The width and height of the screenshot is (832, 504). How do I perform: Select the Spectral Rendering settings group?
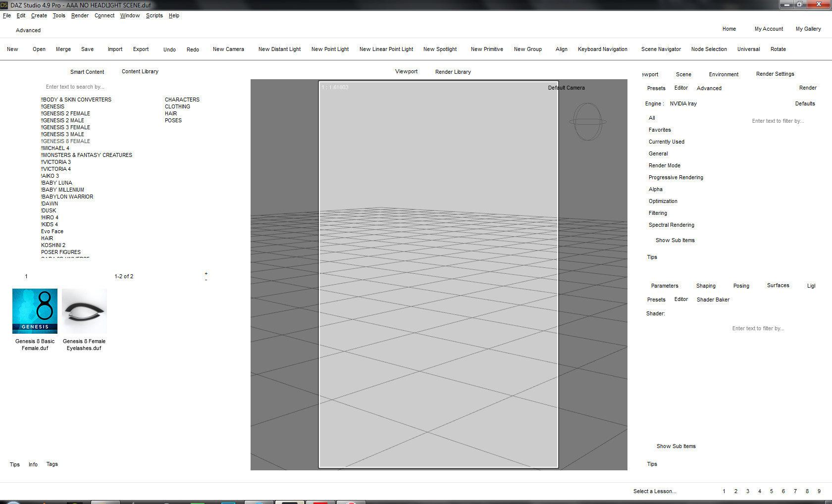tap(672, 225)
